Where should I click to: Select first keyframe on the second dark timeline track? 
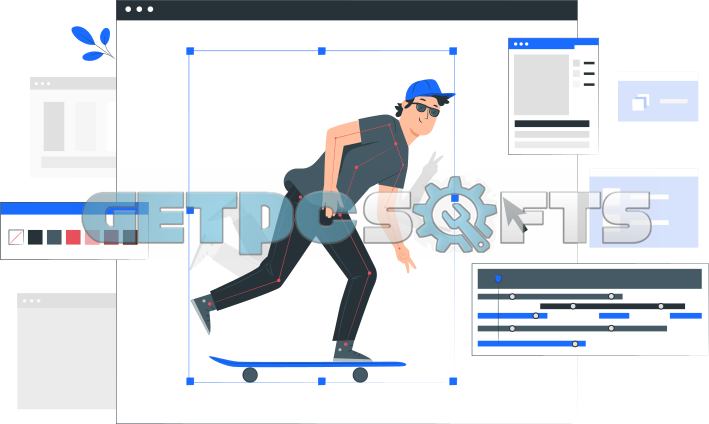(573, 306)
